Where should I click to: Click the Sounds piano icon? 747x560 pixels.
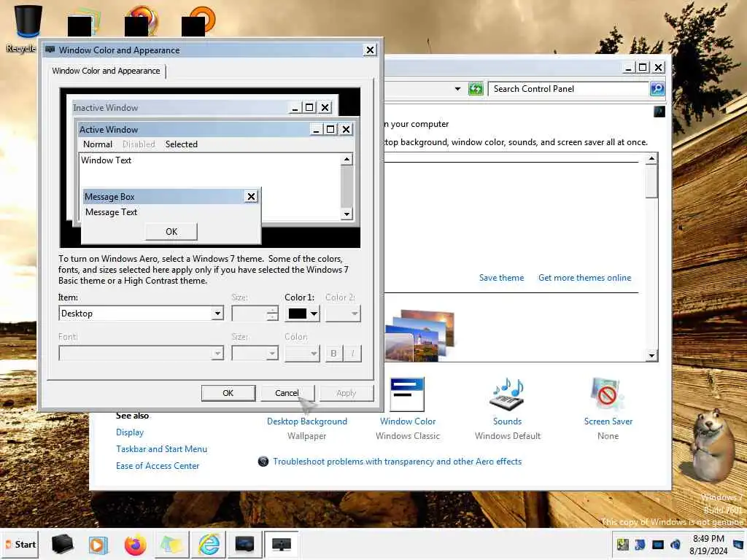(508, 394)
